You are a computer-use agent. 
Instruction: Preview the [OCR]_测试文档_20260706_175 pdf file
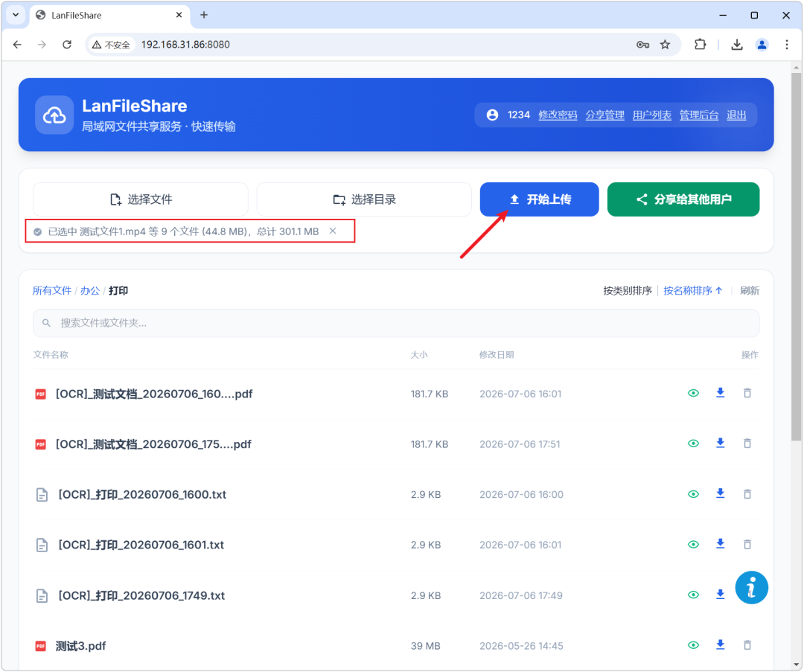(x=693, y=444)
